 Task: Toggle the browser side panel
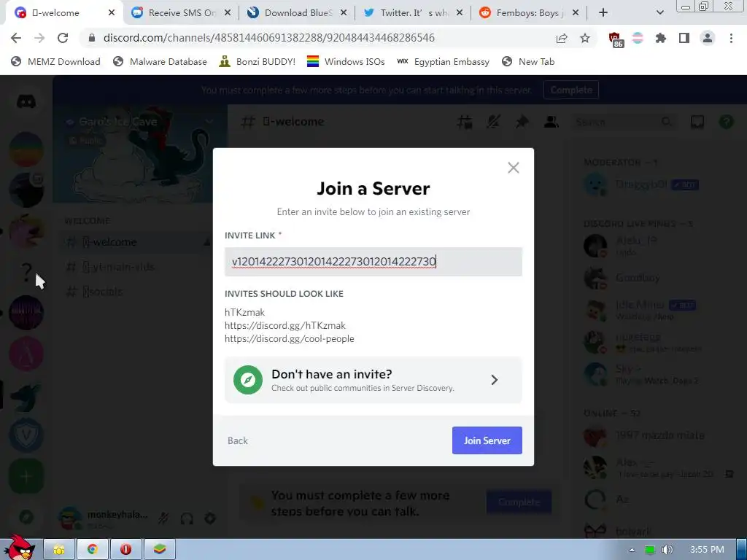684,38
